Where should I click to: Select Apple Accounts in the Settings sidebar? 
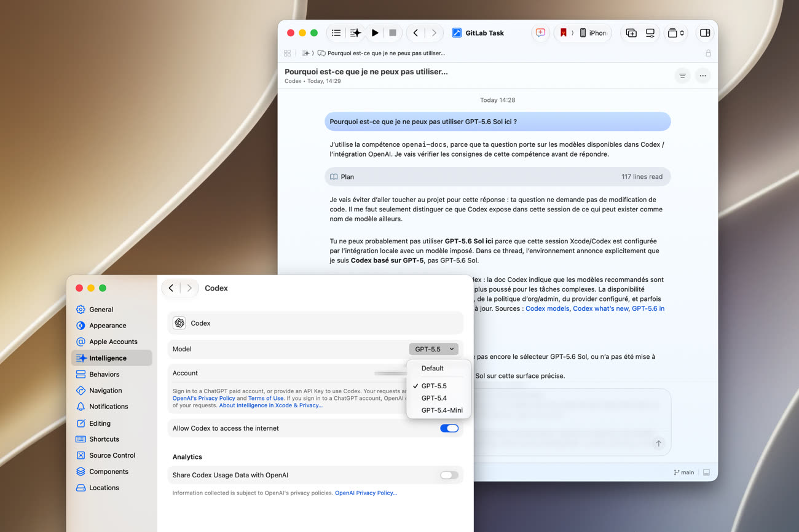[x=112, y=342]
